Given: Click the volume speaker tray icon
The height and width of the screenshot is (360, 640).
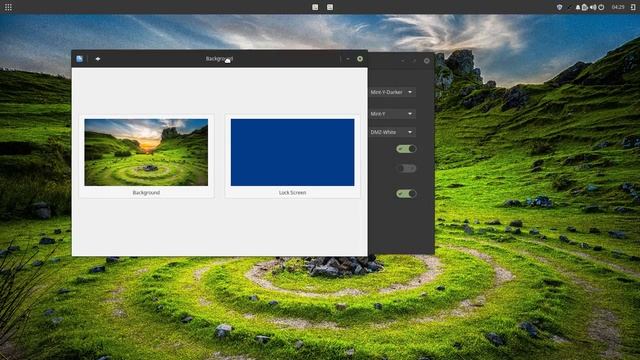Looking at the screenshot, I should [x=593, y=7].
